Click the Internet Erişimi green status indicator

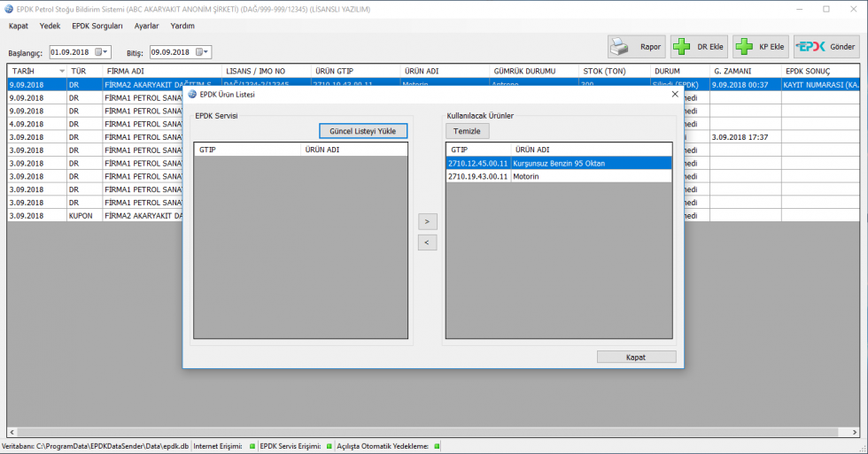point(252,447)
